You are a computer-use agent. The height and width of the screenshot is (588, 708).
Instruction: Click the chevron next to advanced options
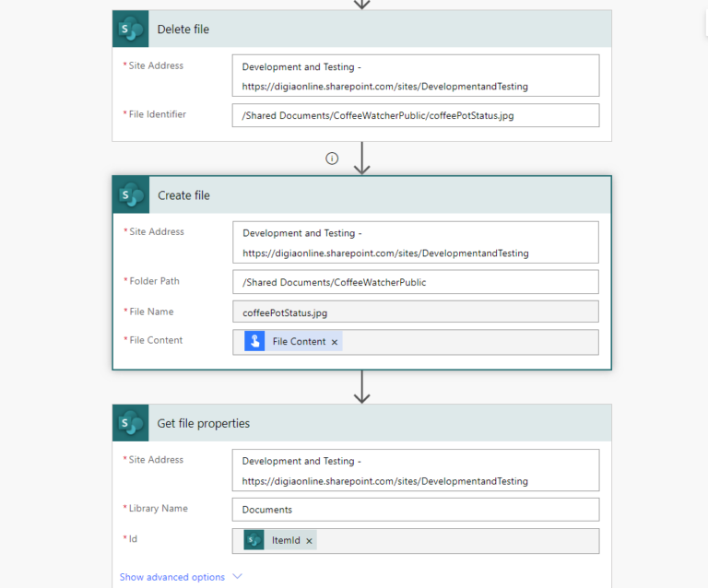point(238,576)
